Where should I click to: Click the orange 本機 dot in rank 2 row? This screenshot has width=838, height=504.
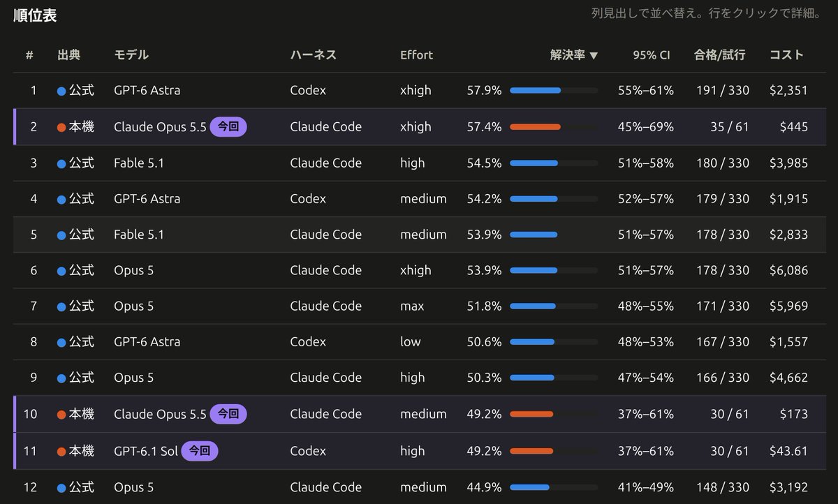61,127
